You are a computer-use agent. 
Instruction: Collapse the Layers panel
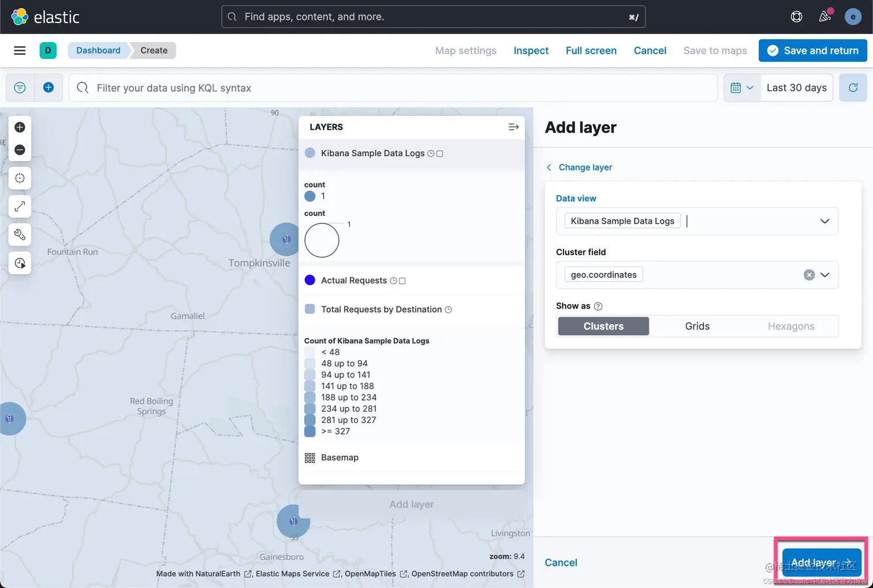point(513,127)
